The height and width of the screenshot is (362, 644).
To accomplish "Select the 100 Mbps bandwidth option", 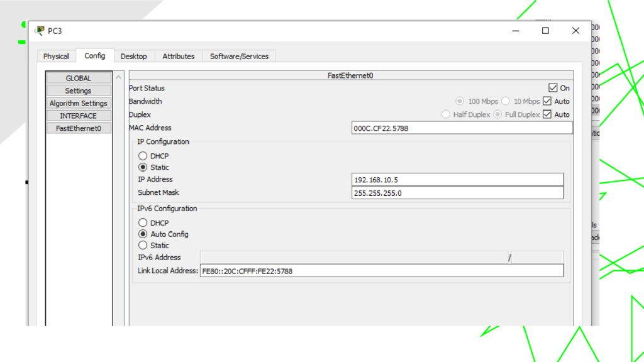I will (x=460, y=101).
